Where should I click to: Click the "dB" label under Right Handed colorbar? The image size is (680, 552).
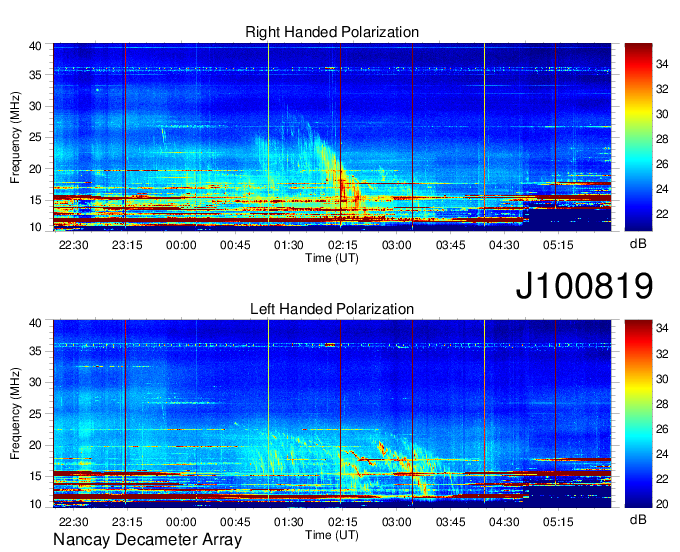(x=638, y=244)
